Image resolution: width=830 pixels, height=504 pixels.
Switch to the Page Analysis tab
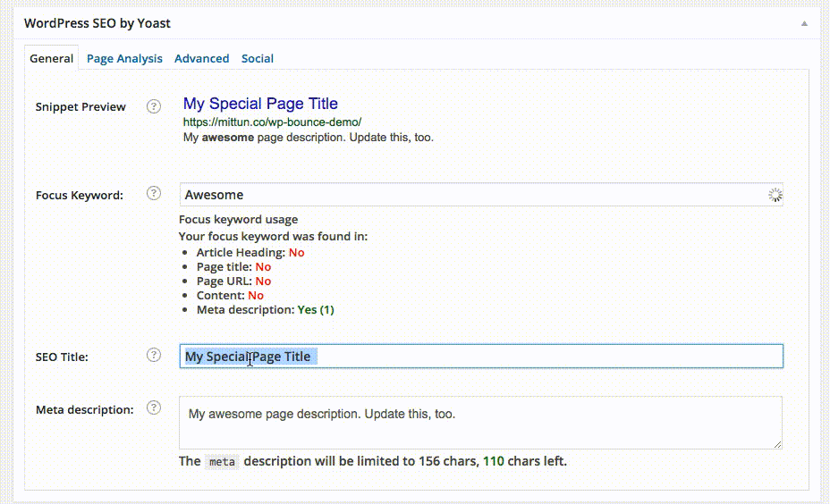[124, 58]
